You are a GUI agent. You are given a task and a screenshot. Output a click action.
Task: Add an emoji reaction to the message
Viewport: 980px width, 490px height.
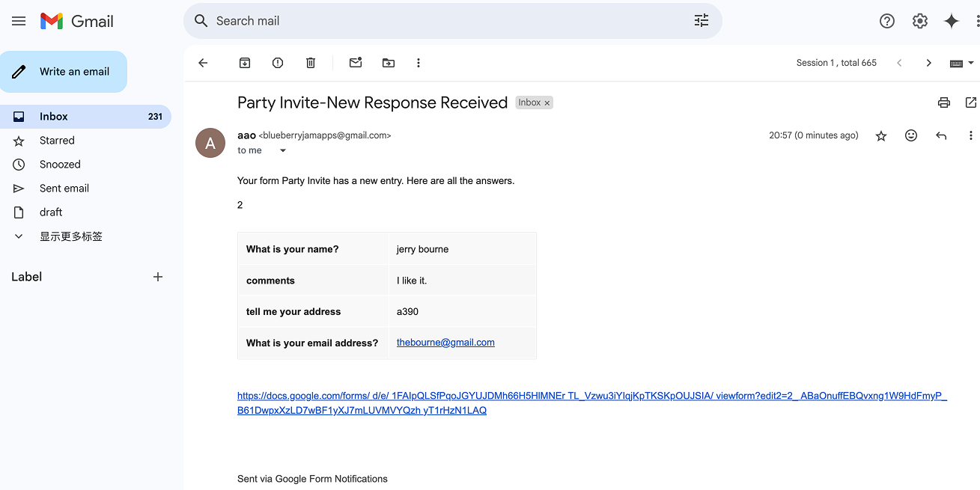(911, 135)
